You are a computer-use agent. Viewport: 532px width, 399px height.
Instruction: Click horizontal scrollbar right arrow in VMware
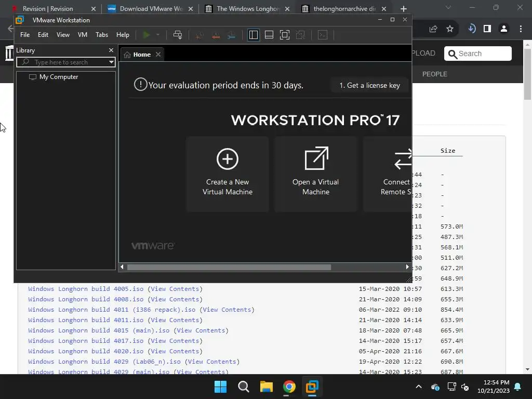[407, 267]
